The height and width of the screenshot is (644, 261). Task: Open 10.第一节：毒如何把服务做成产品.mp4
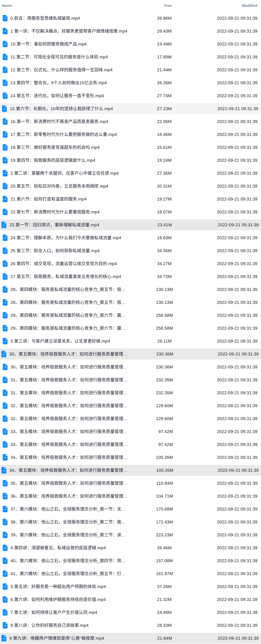(x=49, y=44)
